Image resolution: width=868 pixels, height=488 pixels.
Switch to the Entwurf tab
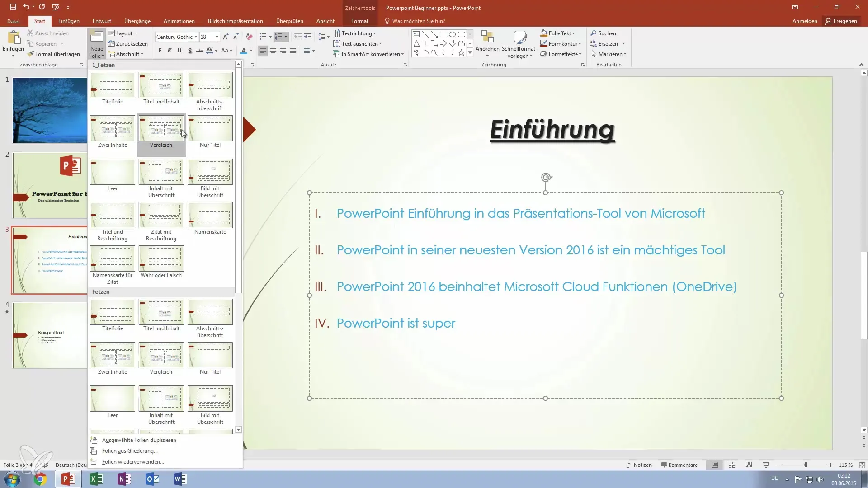coord(102,21)
